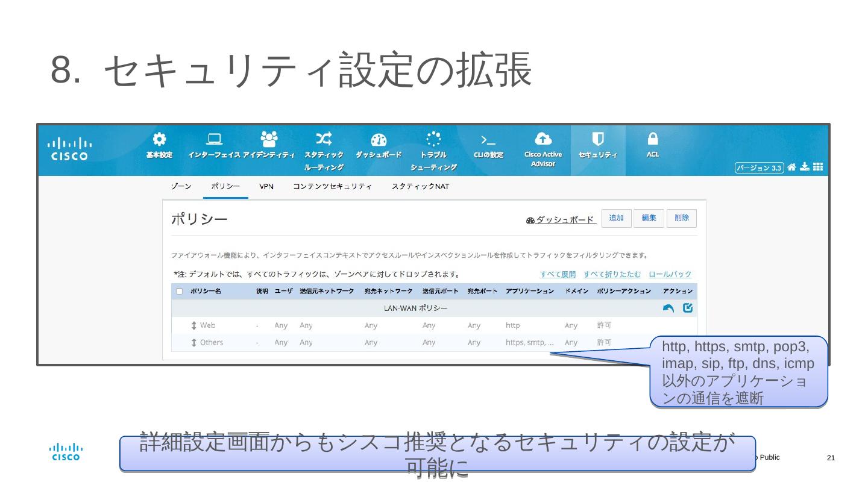Open the スタティックNAT tab
Viewport: 868px width, 488px height.
pos(421,187)
